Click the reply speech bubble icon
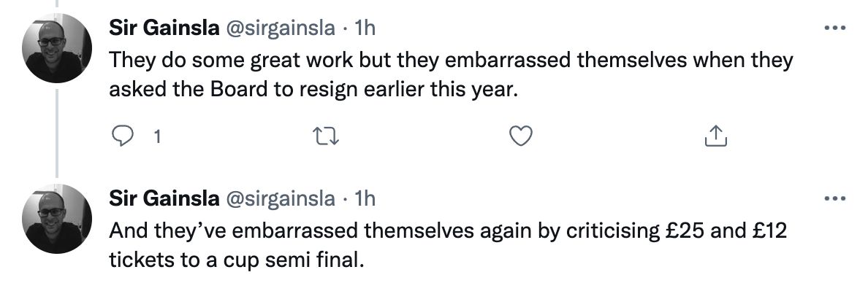The image size is (868, 283). 123,136
